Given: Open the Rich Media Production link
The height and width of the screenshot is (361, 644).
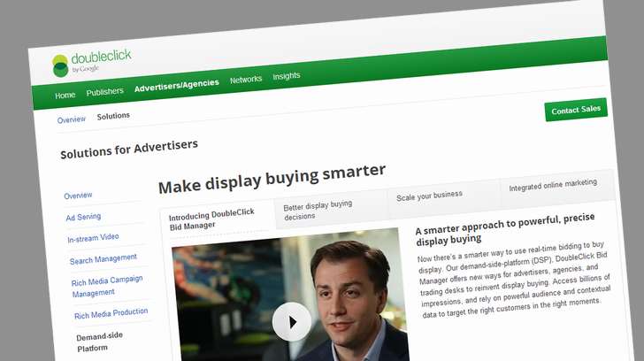Looking at the screenshot, I should [111, 314].
